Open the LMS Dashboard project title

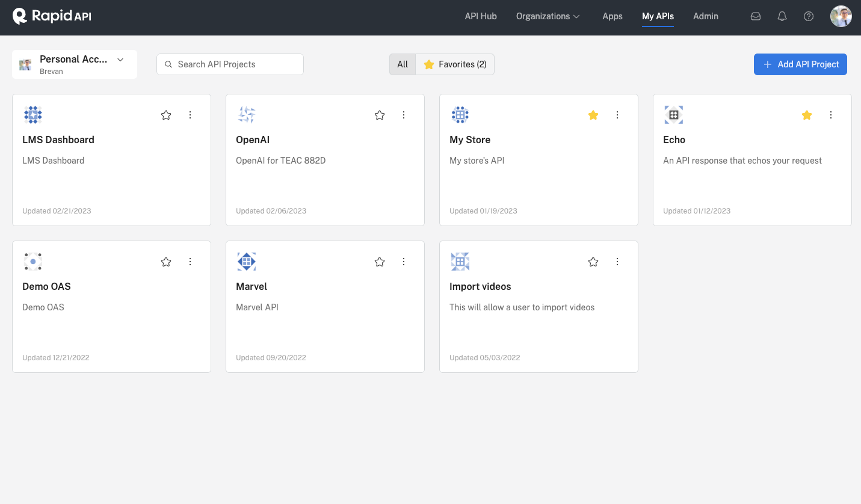click(58, 140)
